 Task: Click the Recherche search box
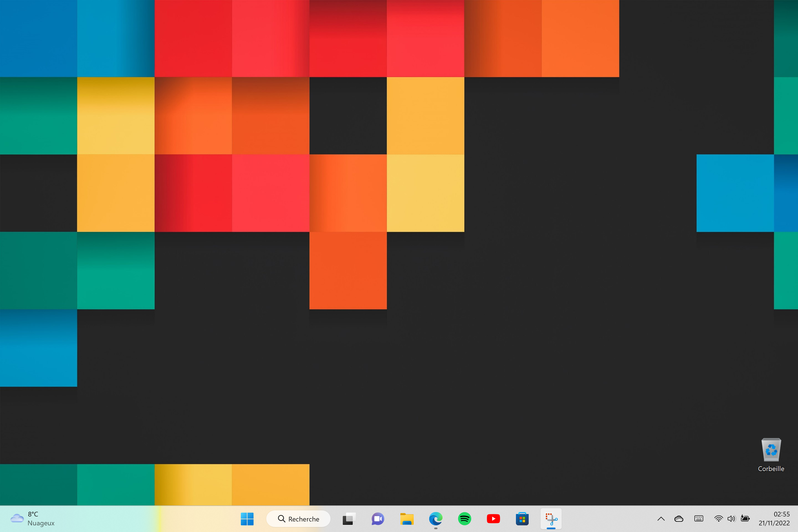(299, 519)
